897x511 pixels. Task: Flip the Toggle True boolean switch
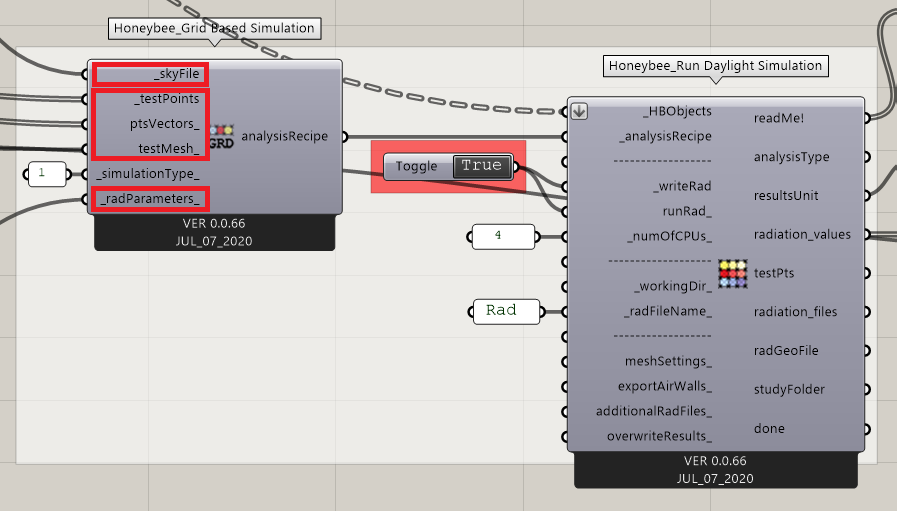pos(482,167)
